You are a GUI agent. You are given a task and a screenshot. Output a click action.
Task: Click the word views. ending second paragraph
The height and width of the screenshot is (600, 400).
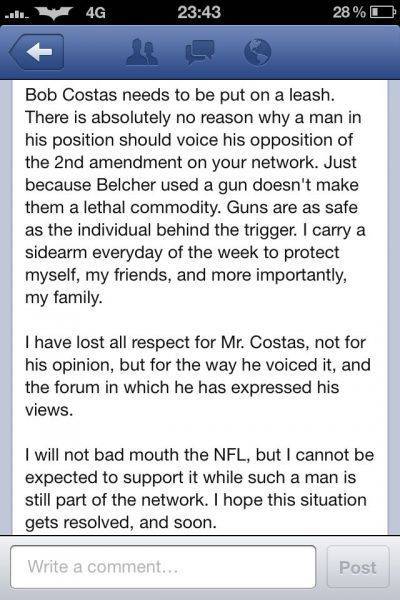tap(49, 410)
